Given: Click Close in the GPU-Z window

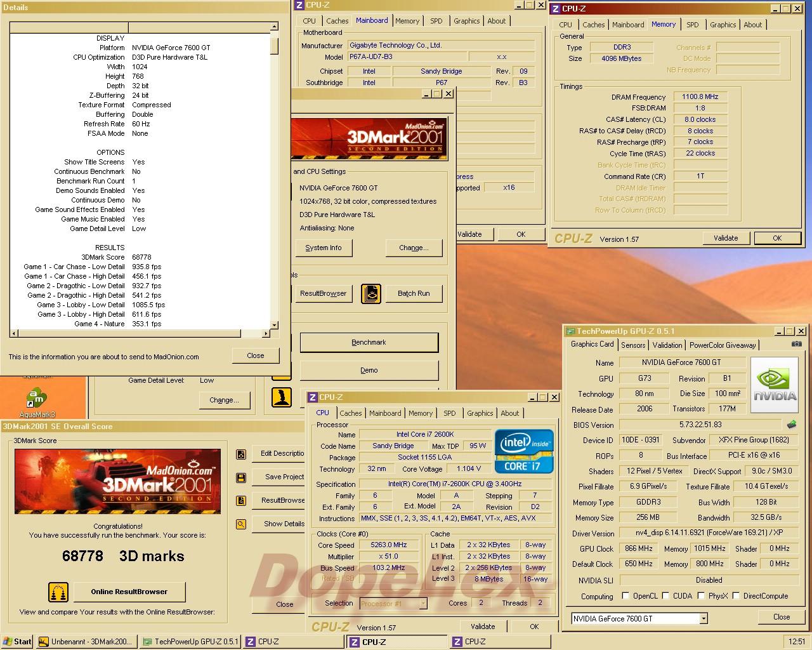Looking at the screenshot, I should [782, 617].
